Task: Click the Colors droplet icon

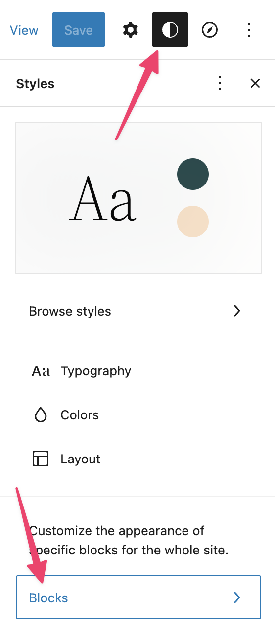Action: click(41, 415)
